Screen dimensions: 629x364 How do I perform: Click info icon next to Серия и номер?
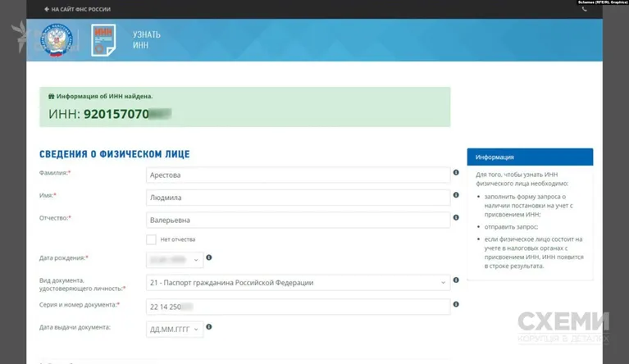tap(456, 304)
